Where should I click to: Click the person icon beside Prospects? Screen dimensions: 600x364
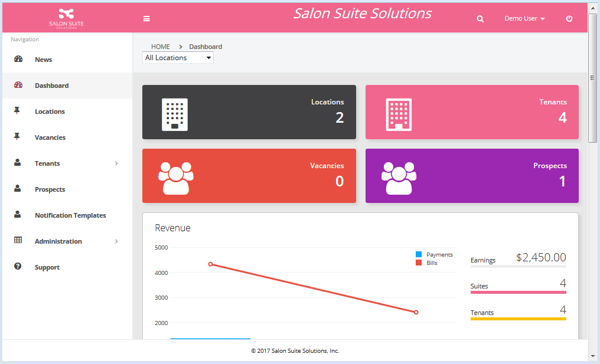click(x=18, y=189)
